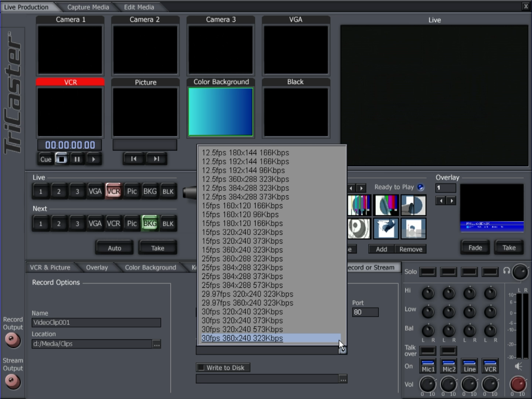Image resolution: width=532 pixels, height=399 pixels.
Task: Advance to the next picture
Action: tap(156, 159)
